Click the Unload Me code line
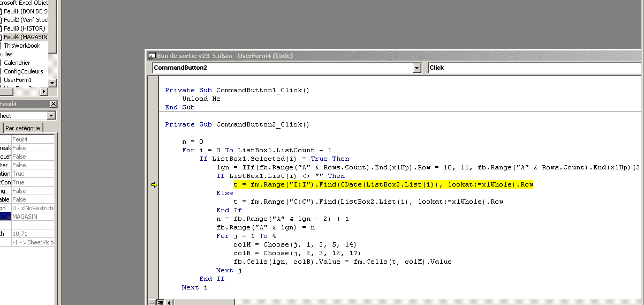 [201, 99]
